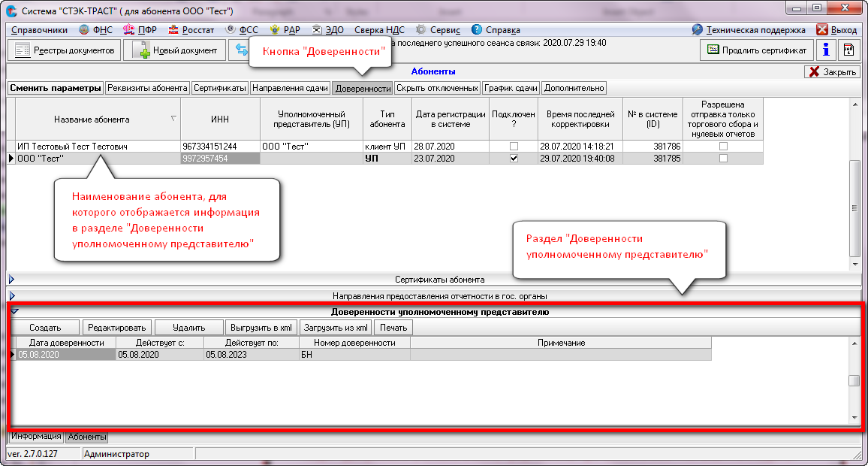Image resolution: width=868 pixels, height=466 pixels.
Task: Toggle Подключен checkbox for ООО "Тест"
Action: pos(514,159)
